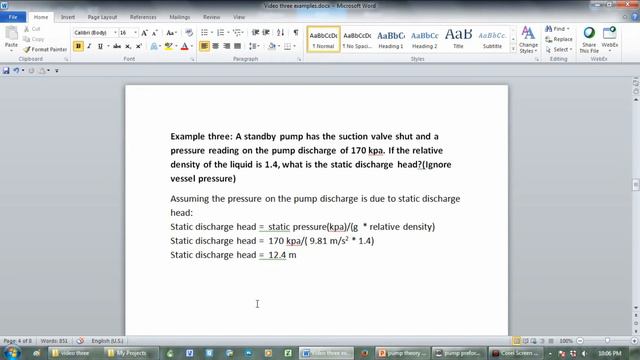Click the word count in status bar
640x360 pixels.
coord(54,340)
